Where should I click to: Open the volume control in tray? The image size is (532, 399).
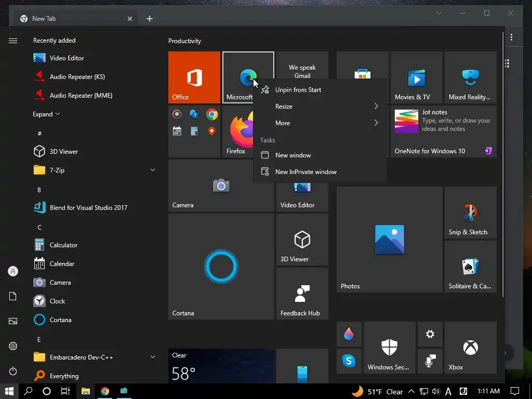436,392
